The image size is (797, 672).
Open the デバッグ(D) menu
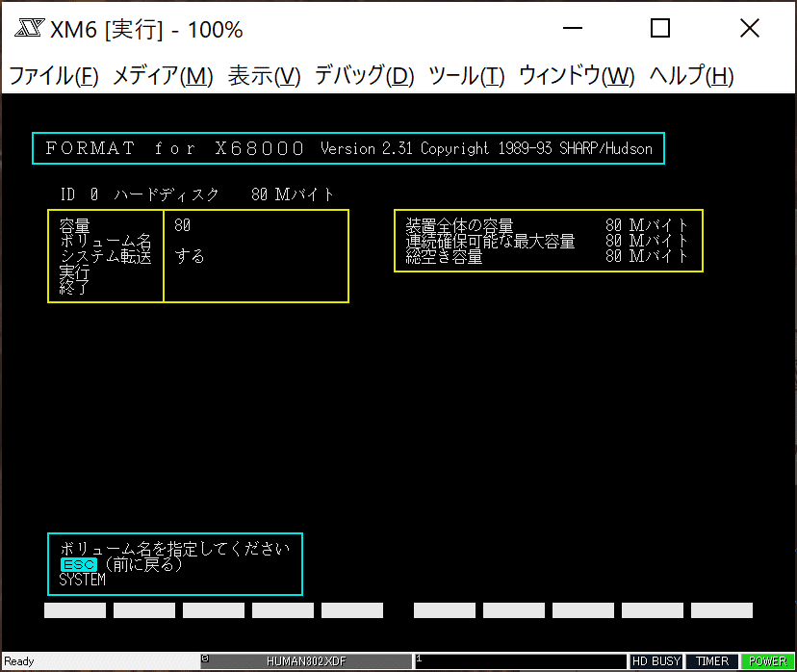(365, 76)
